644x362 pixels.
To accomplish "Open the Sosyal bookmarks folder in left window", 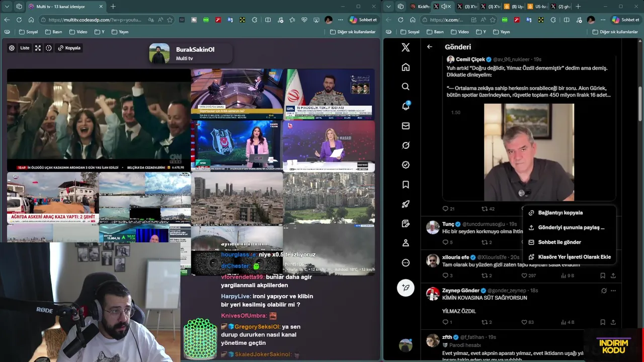I will pyautogui.click(x=28, y=32).
